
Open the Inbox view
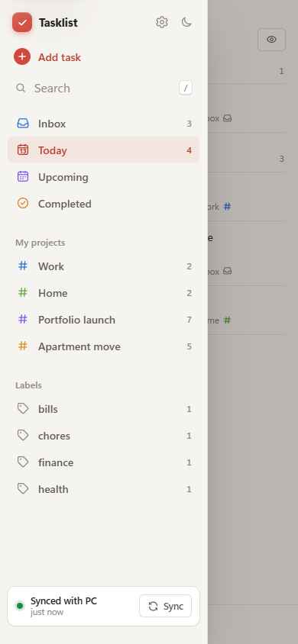pos(104,124)
